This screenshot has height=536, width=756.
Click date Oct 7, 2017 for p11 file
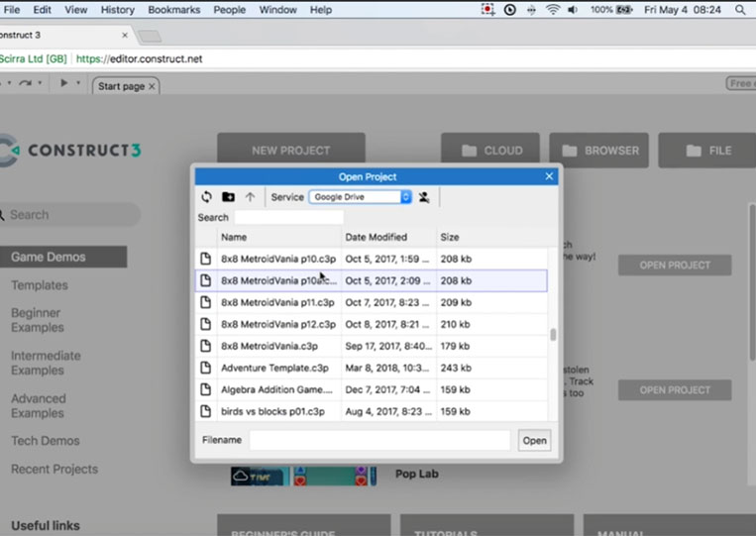386,303
